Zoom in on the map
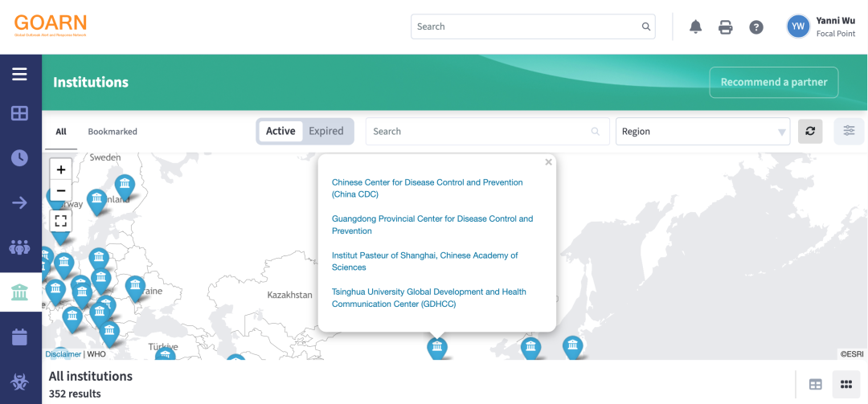The width and height of the screenshot is (868, 404). pos(61,169)
